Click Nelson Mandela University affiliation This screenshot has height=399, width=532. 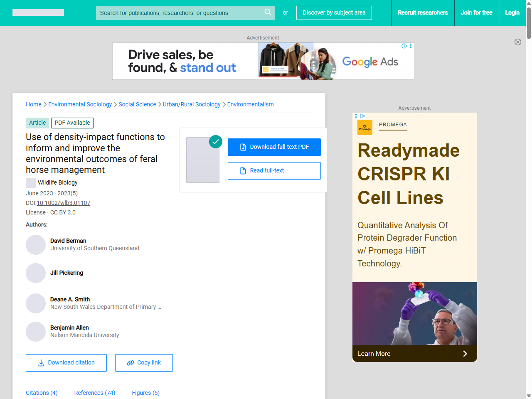pos(85,335)
